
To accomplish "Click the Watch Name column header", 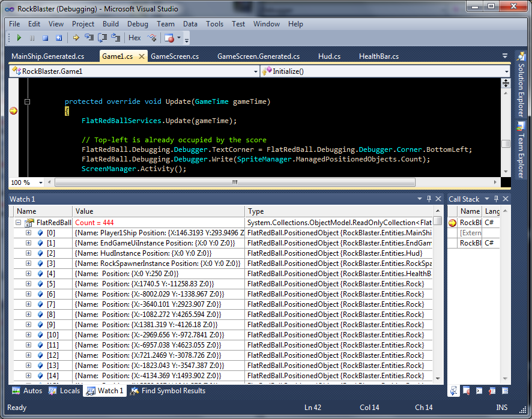I will pyautogui.click(x=43, y=211).
